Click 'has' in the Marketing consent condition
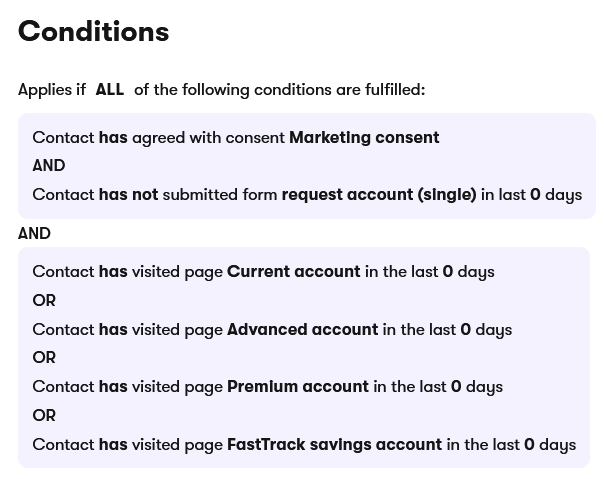604x479 pixels. point(113,138)
